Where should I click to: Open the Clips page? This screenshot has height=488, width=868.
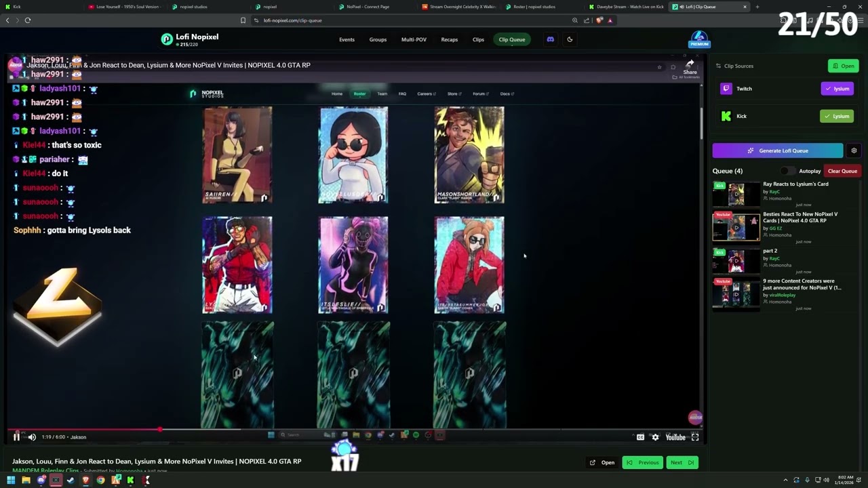pos(478,39)
